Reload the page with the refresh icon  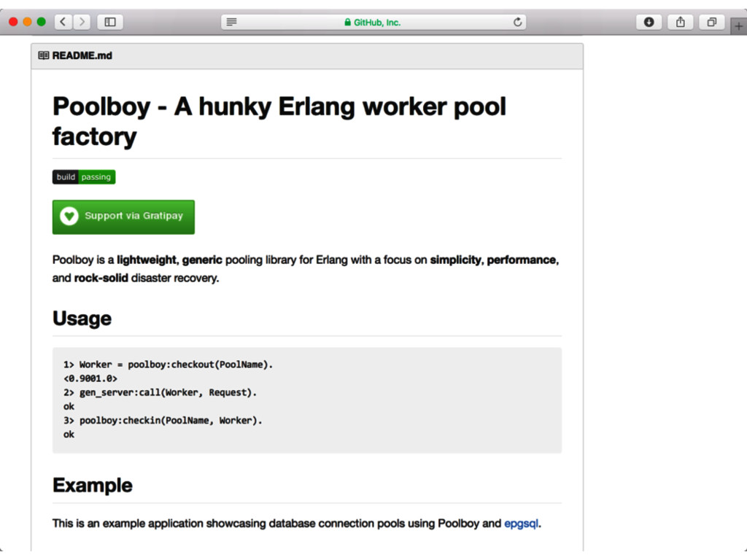[517, 22]
